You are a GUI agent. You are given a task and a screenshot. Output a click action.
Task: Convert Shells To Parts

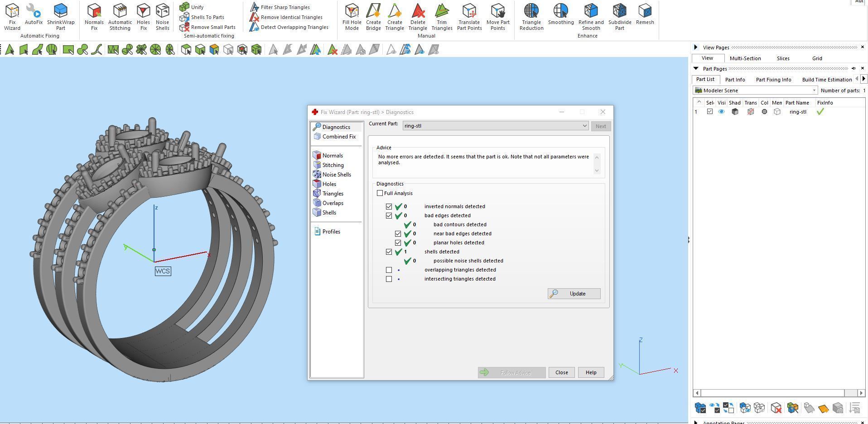(x=202, y=17)
